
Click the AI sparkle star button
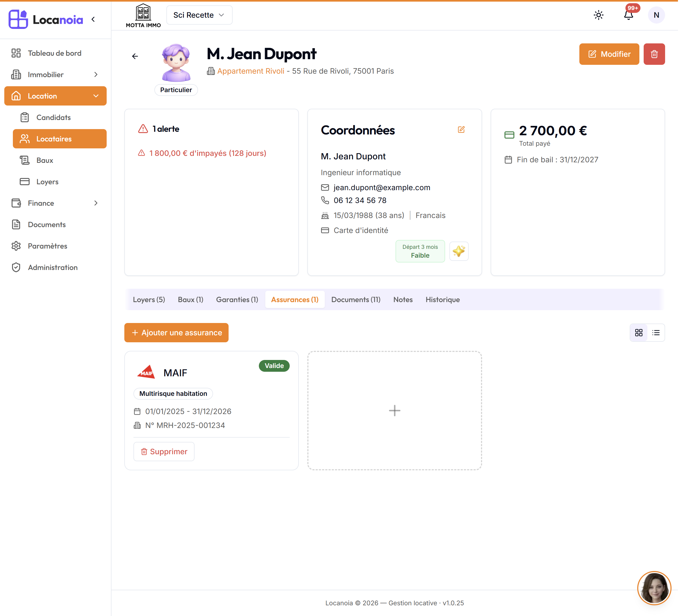point(458,251)
